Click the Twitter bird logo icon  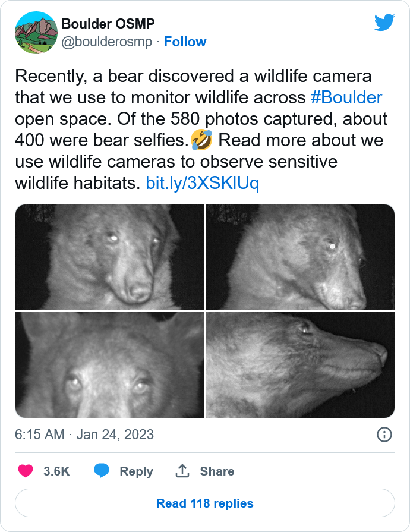384,23
